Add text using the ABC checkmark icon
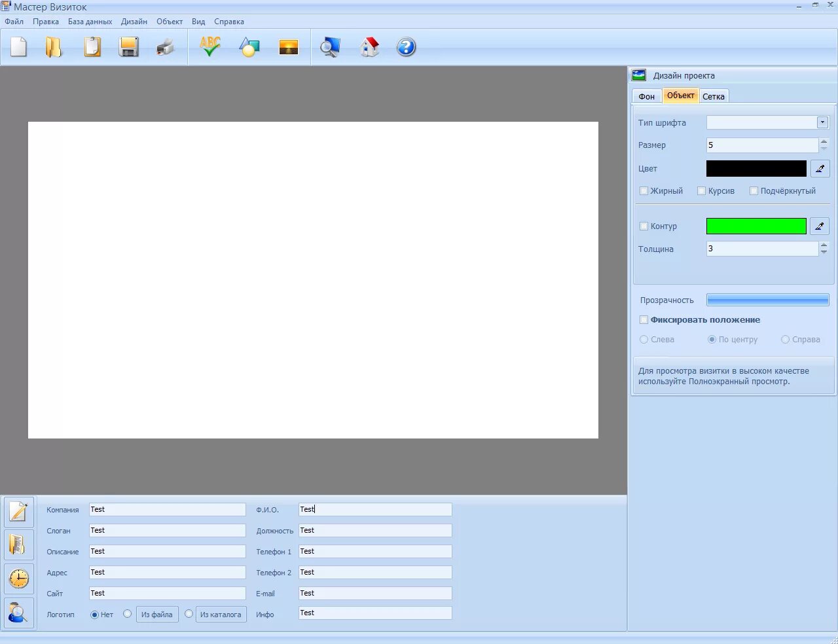This screenshot has height=644, width=838. point(210,46)
